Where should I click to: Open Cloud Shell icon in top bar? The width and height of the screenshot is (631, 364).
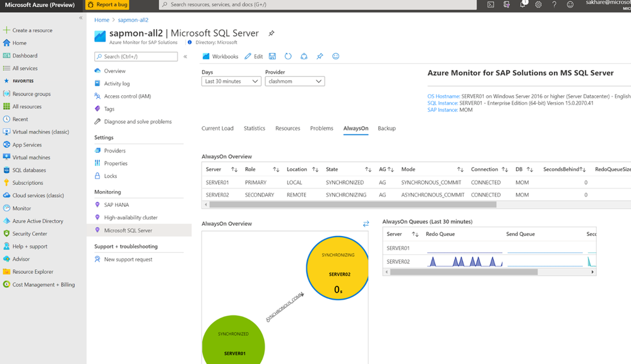[x=491, y=5]
